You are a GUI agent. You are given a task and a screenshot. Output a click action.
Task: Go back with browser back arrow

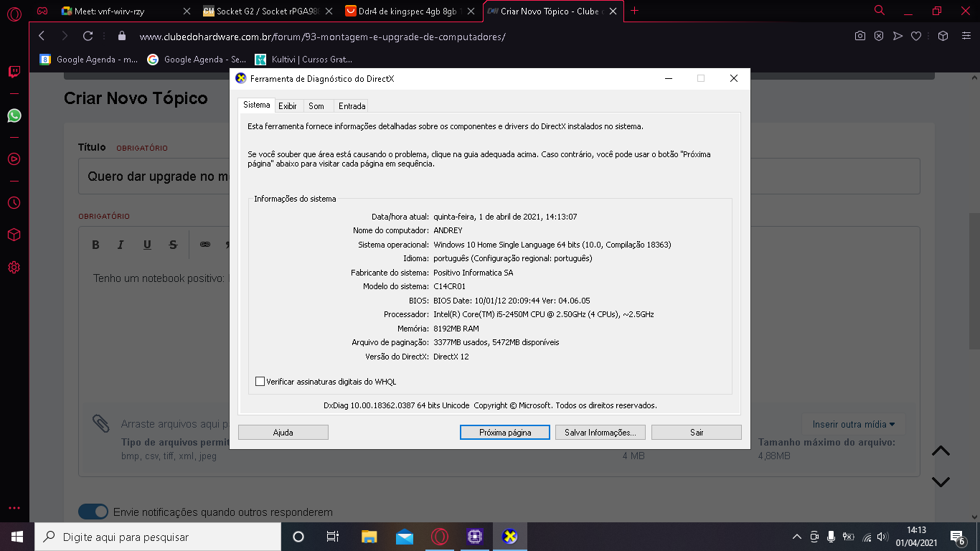(42, 36)
